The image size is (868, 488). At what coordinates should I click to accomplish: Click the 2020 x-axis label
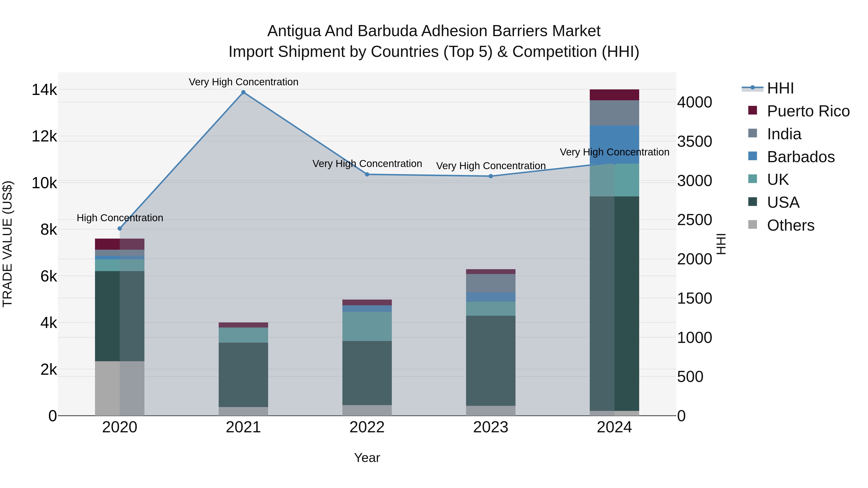coord(120,427)
